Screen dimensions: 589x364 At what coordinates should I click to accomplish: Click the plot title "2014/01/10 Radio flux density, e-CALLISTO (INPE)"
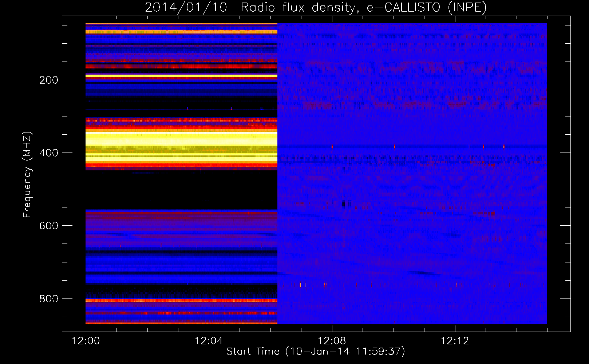(x=316, y=7)
